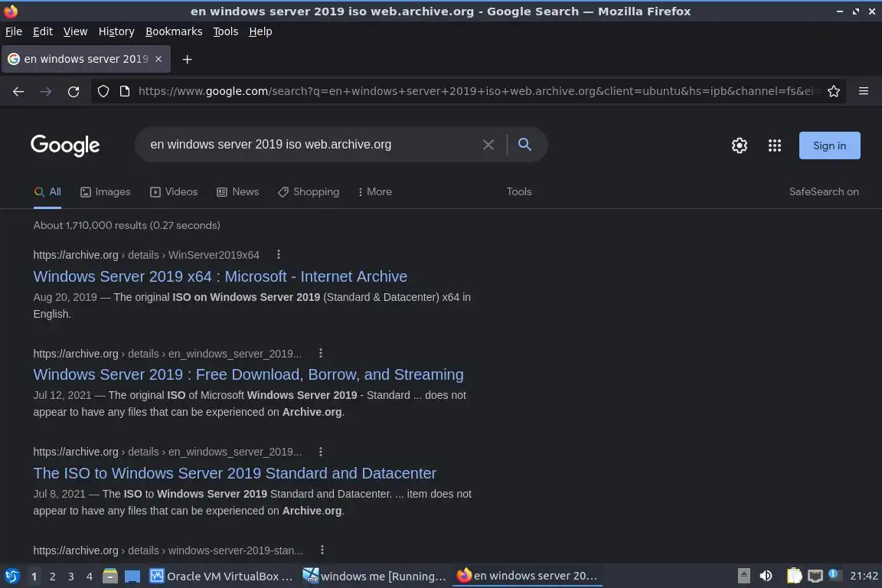Screen dimensions: 882x588
Task: Bookmark this page with the star icon
Action: coord(834,91)
